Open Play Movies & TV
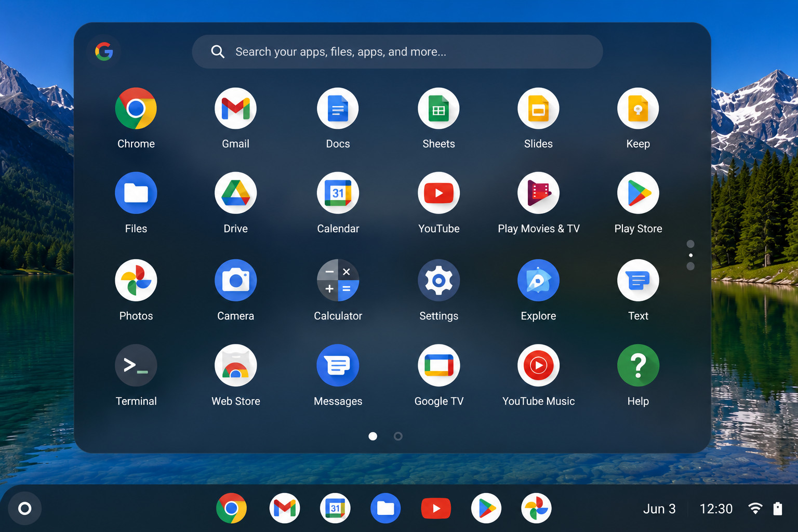 tap(538, 193)
